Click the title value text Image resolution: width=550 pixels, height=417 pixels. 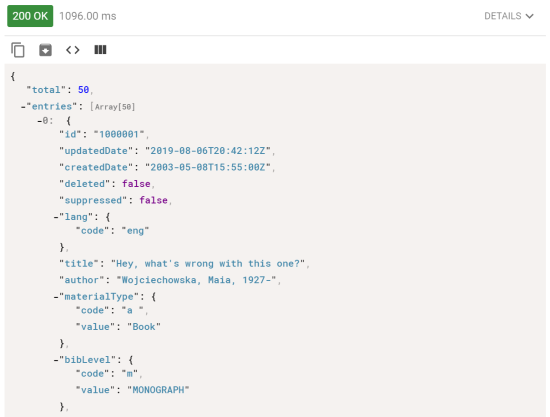[x=208, y=264]
